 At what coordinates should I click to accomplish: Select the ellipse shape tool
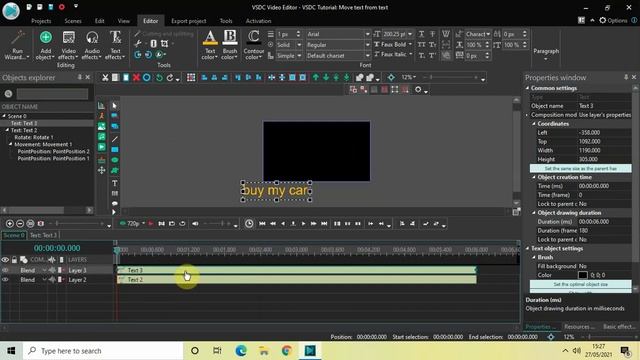(115, 160)
